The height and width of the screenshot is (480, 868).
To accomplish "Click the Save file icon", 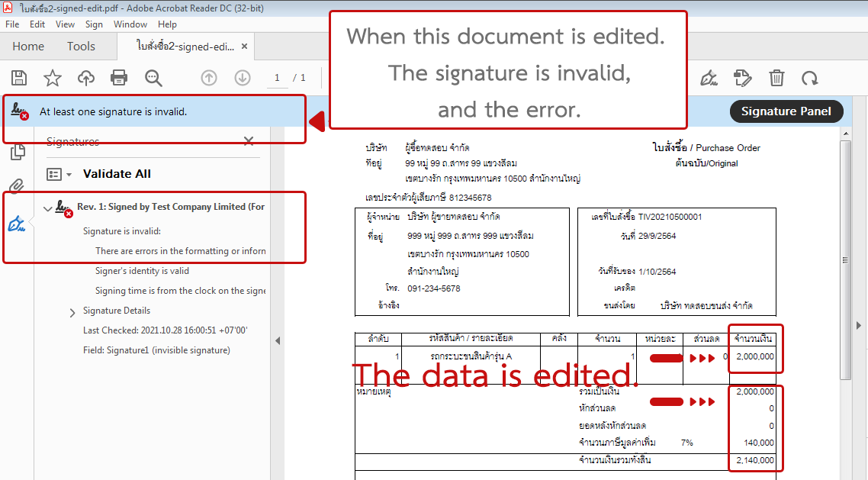I will coord(19,77).
